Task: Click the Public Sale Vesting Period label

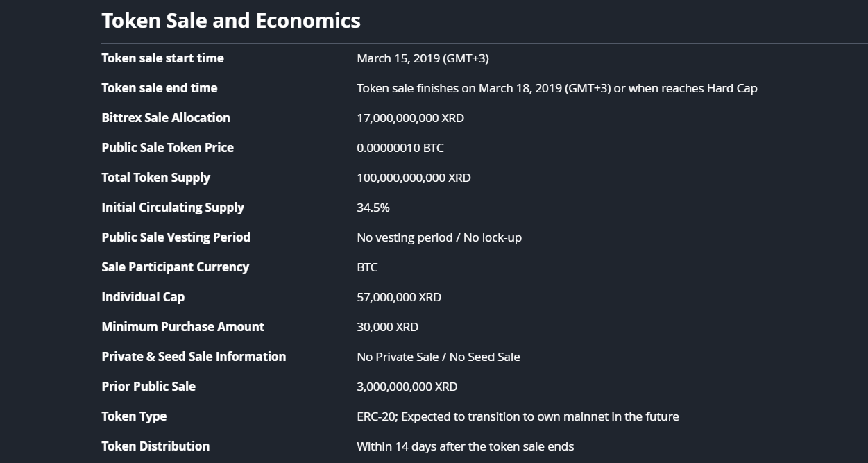Action: point(176,237)
